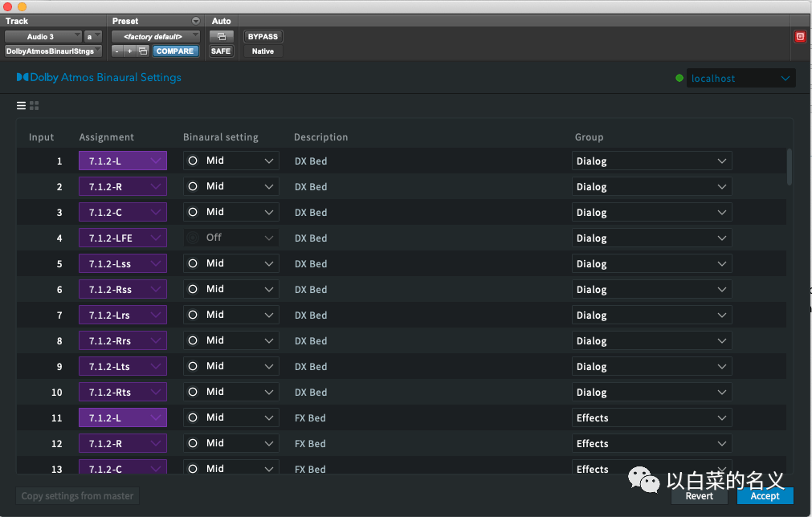This screenshot has height=517, width=812.
Task: Open the plug-in automation enable dialog icon
Action: tap(221, 36)
